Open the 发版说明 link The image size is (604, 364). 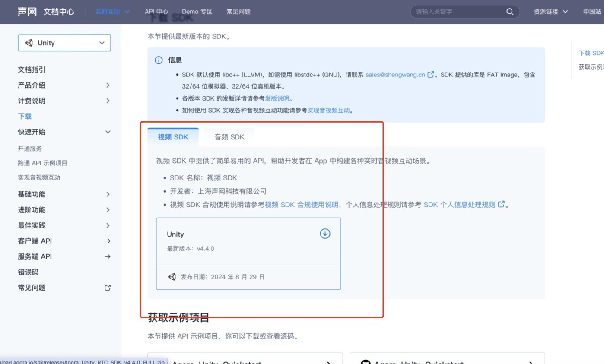pos(277,98)
